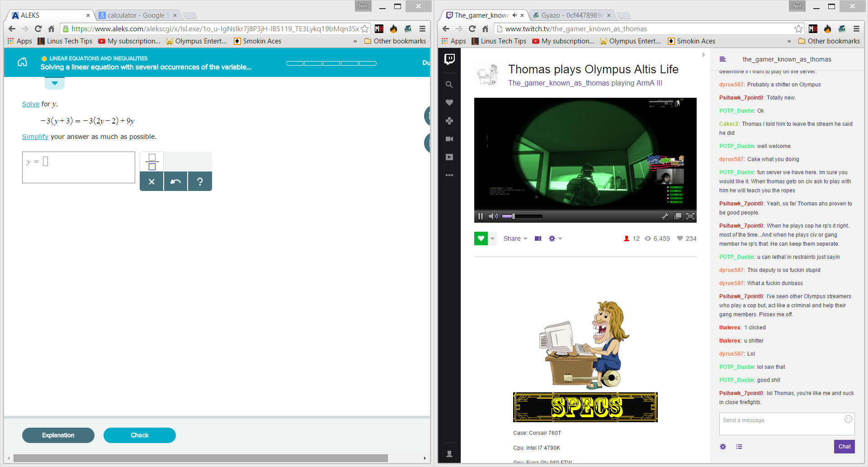This screenshot has width=868, height=467.
Task: Switch to the The_gamer_known Twitch tab
Action: point(485,15)
